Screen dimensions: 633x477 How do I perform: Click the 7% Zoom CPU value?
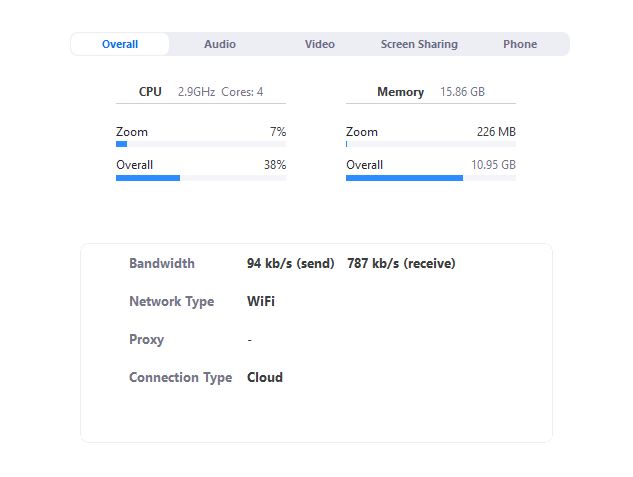tap(278, 132)
